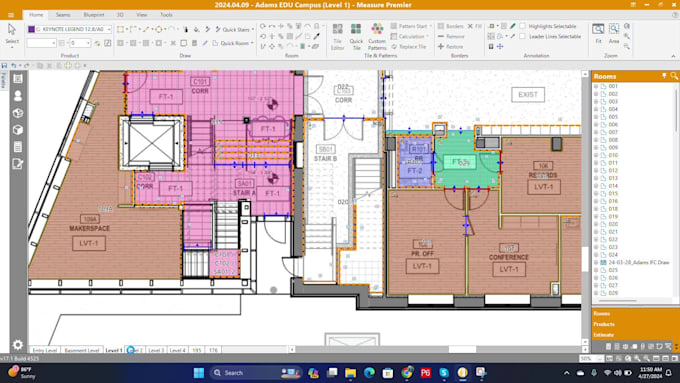Click the application hamburger menu button
Viewport: 680px width, 383px height.
coord(11,15)
